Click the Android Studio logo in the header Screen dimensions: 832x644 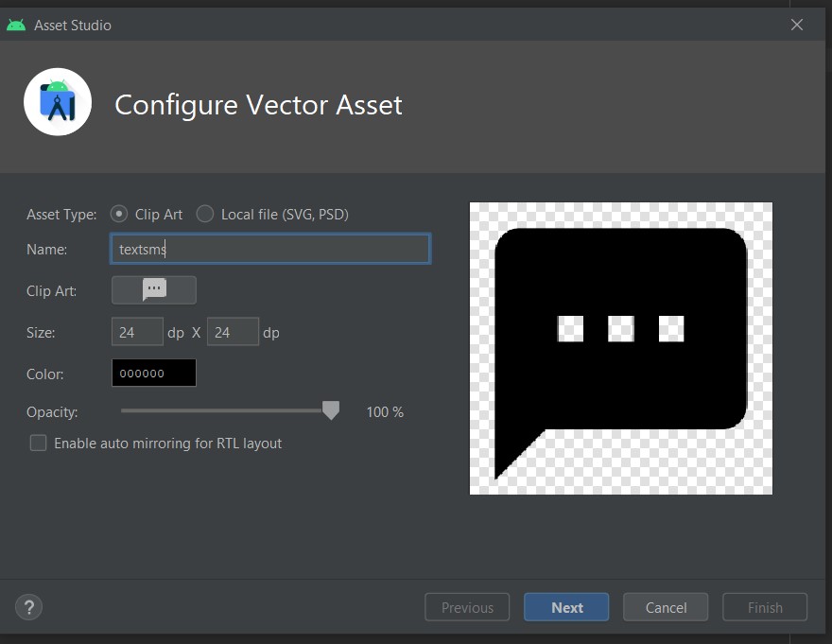(58, 102)
